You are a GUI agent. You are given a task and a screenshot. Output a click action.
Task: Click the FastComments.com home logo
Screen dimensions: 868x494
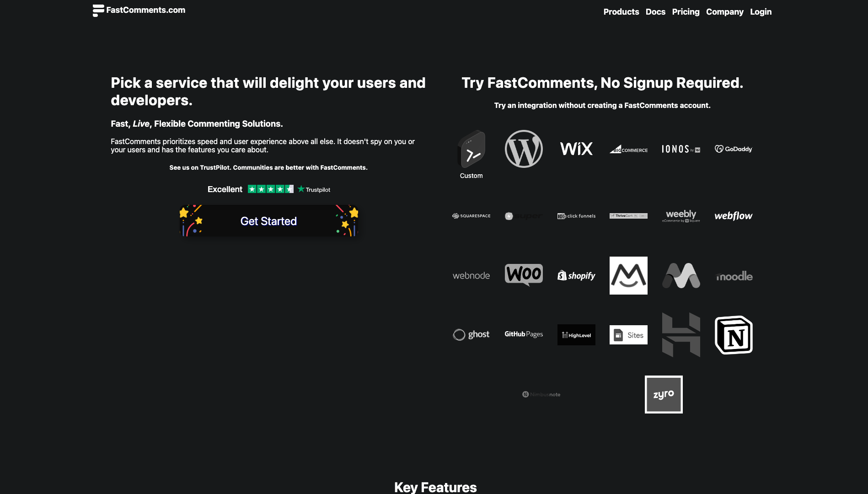click(139, 10)
